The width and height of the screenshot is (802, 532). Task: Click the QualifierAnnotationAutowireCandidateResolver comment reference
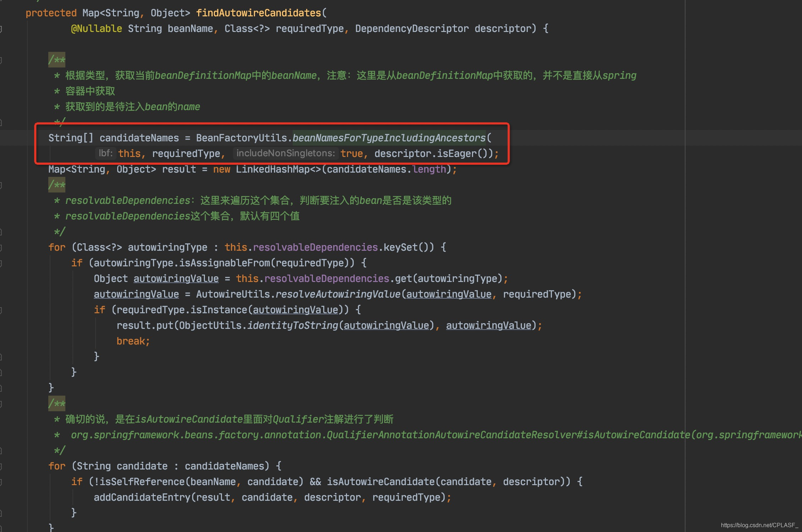[451, 435]
